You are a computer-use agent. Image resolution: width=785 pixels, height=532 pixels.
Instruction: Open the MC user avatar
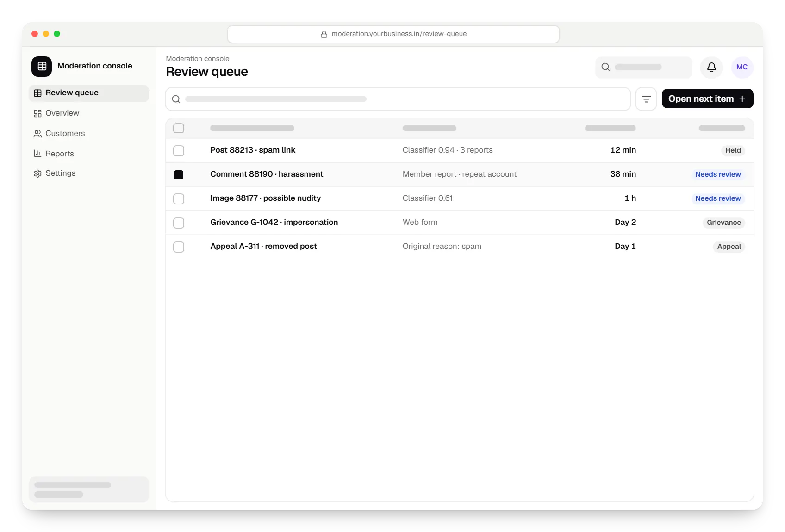tap(742, 67)
